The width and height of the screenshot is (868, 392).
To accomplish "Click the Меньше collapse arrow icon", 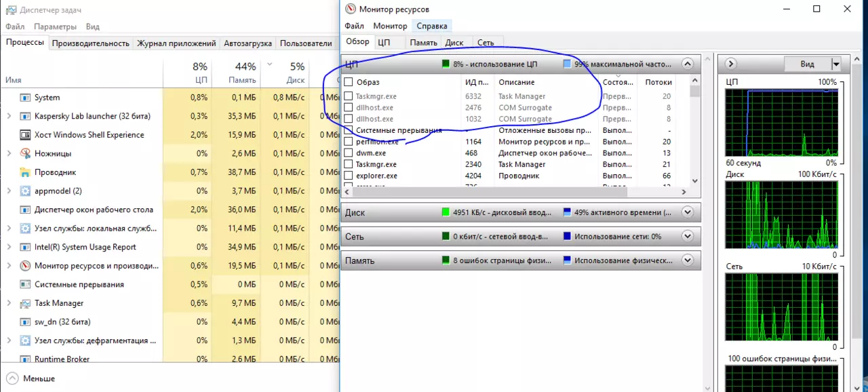I will (x=12, y=378).
